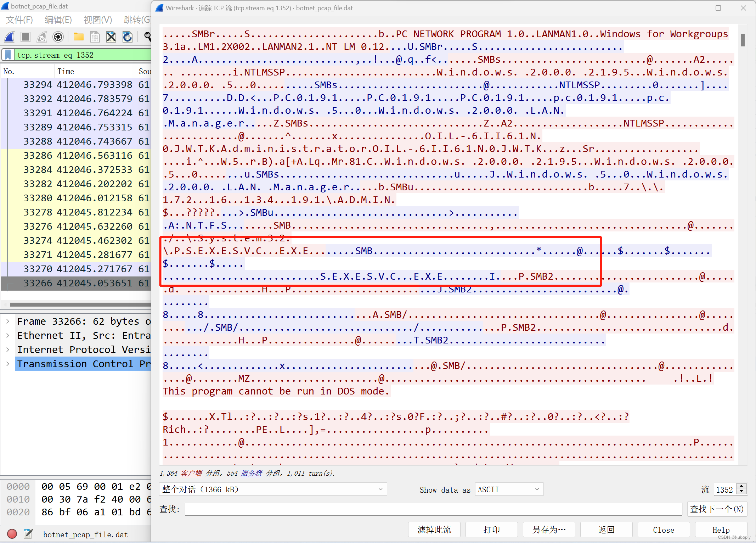The height and width of the screenshot is (543, 756).
Task: Select packet row 33292
Action: point(76,99)
